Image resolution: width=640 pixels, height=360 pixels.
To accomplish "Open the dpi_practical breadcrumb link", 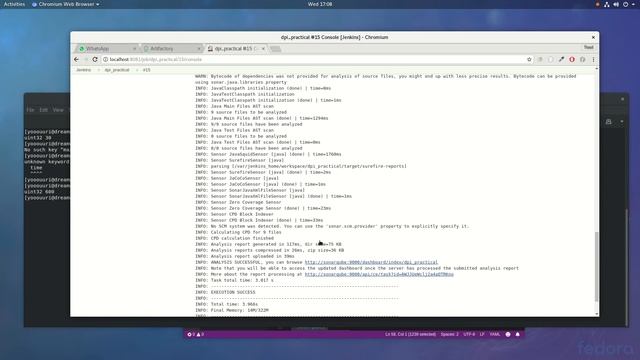I will (117, 70).
